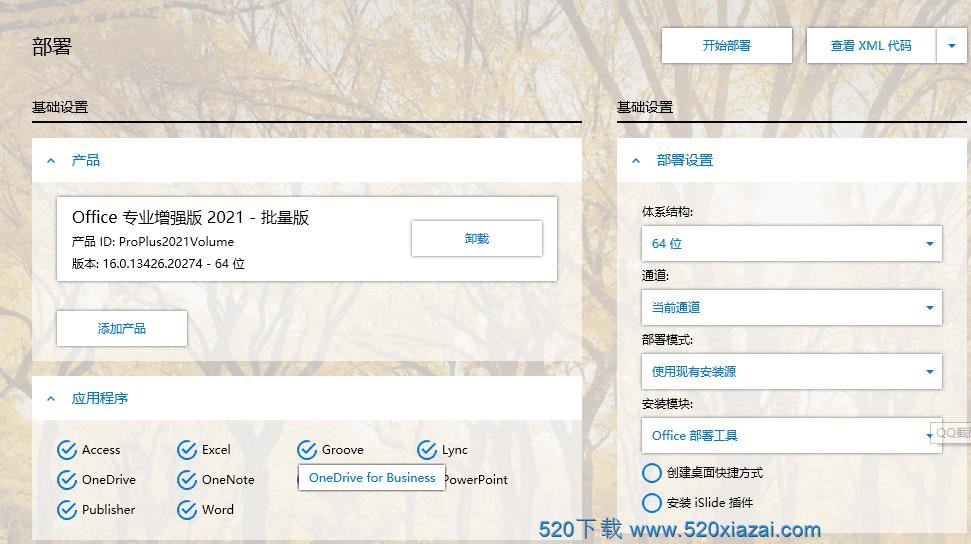Uncheck the Publisher application
Viewport: 971px width, 544px height.
coord(67,510)
